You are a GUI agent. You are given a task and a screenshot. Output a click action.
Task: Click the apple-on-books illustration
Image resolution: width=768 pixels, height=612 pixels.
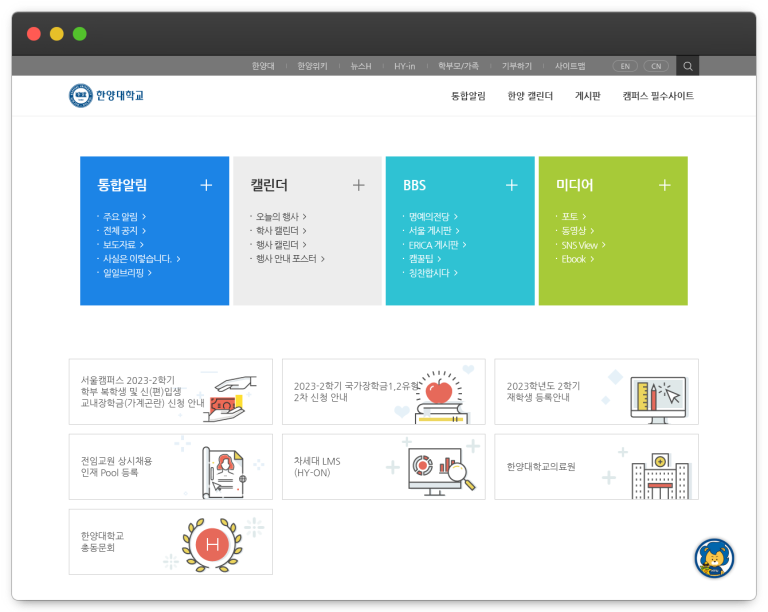(x=440, y=398)
